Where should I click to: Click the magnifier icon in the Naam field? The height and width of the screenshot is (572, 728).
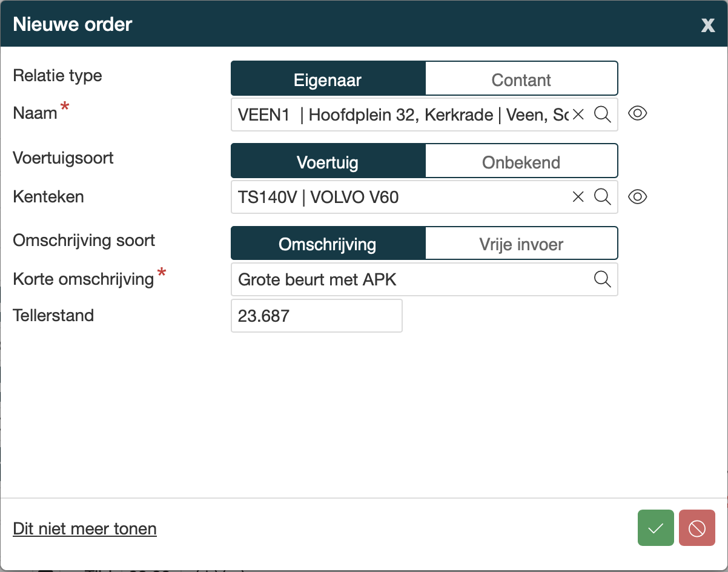602,114
